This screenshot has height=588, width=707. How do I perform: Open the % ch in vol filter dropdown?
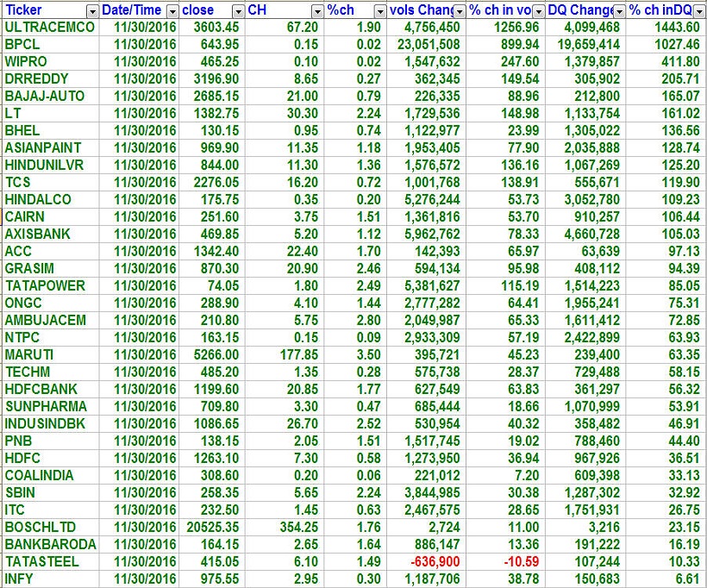point(539,11)
